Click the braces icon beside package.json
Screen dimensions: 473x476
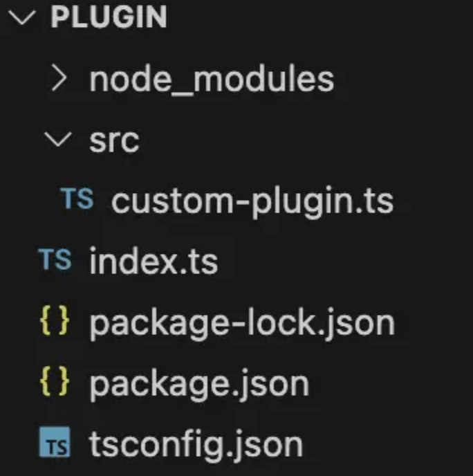(x=55, y=382)
